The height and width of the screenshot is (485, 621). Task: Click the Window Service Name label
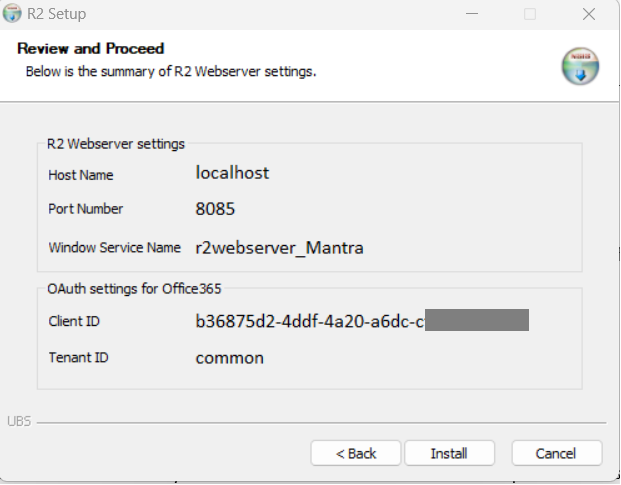point(114,247)
